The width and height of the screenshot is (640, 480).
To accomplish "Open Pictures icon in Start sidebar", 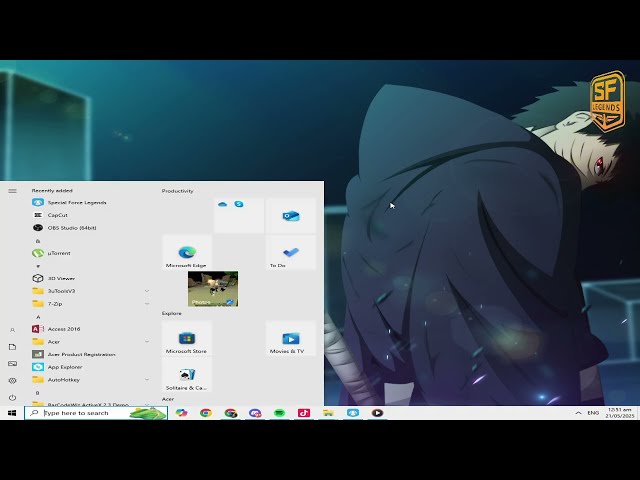I will [x=12, y=364].
